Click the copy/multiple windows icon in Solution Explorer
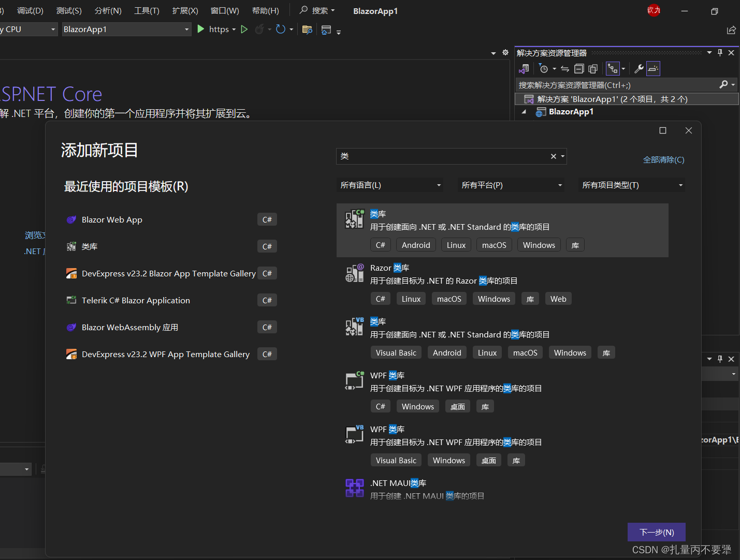The image size is (740, 560). point(593,69)
